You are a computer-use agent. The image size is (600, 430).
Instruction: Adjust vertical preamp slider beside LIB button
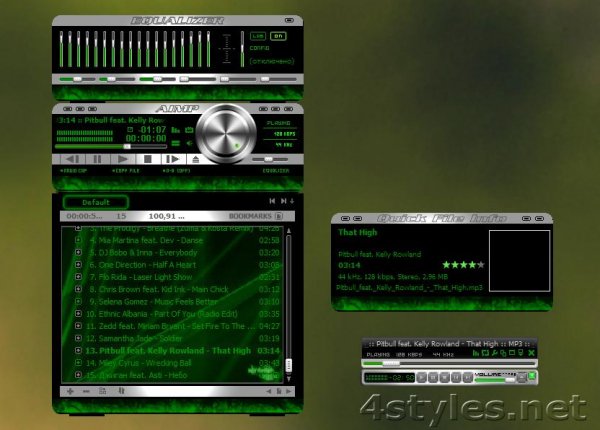click(242, 49)
